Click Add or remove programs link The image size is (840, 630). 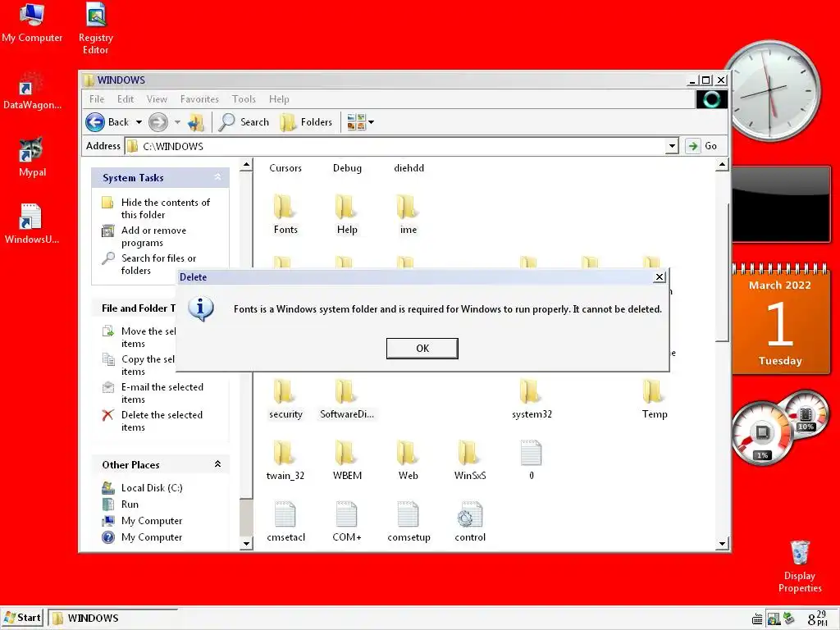pyautogui.click(x=153, y=236)
